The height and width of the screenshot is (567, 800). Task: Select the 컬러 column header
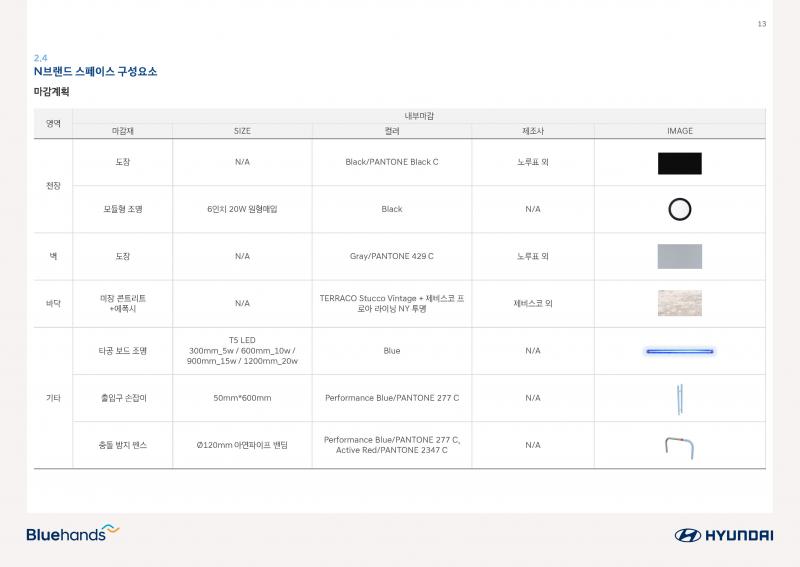click(x=392, y=131)
